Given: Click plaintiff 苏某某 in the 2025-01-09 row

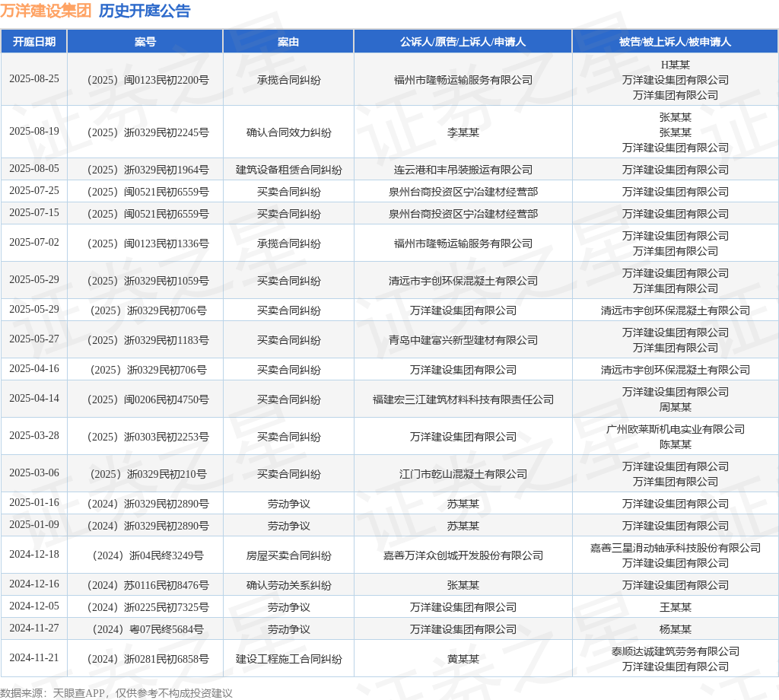Looking at the screenshot, I should pos(463,526).
